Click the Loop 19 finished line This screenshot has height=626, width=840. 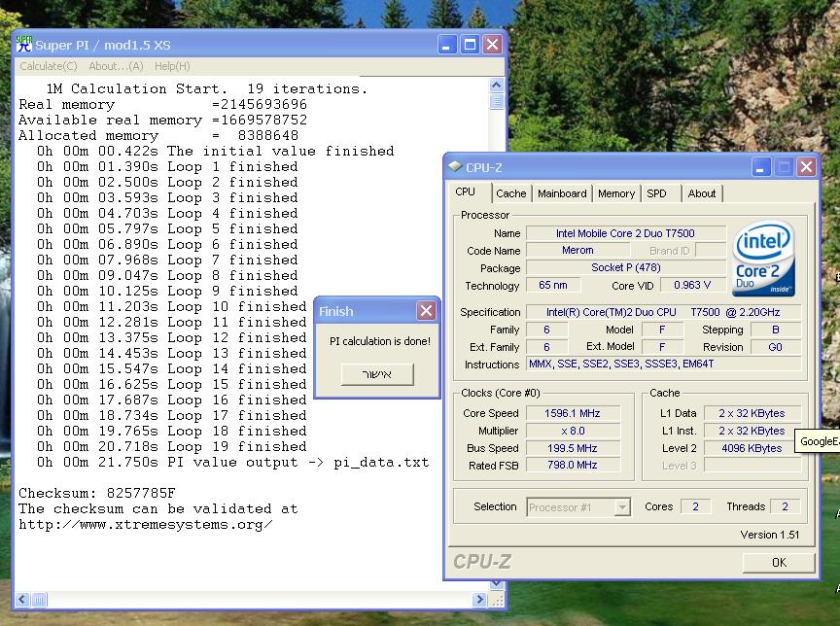point(171,446)
